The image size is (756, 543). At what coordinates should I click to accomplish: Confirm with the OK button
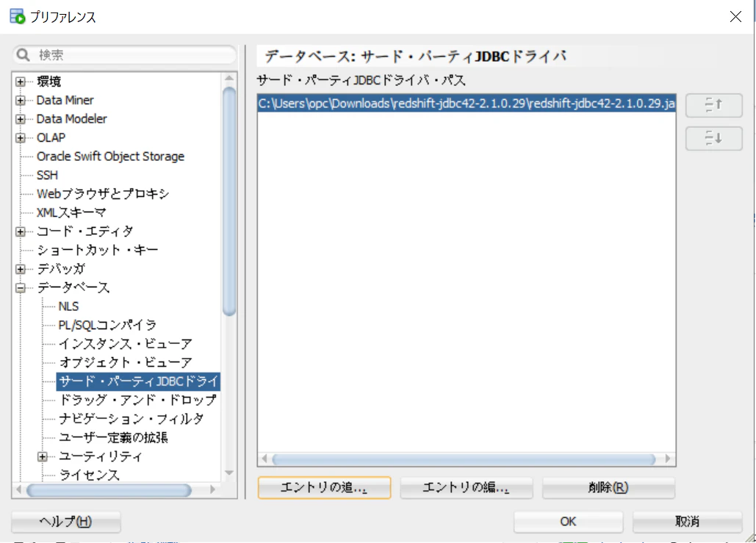[x=568, y=522]
